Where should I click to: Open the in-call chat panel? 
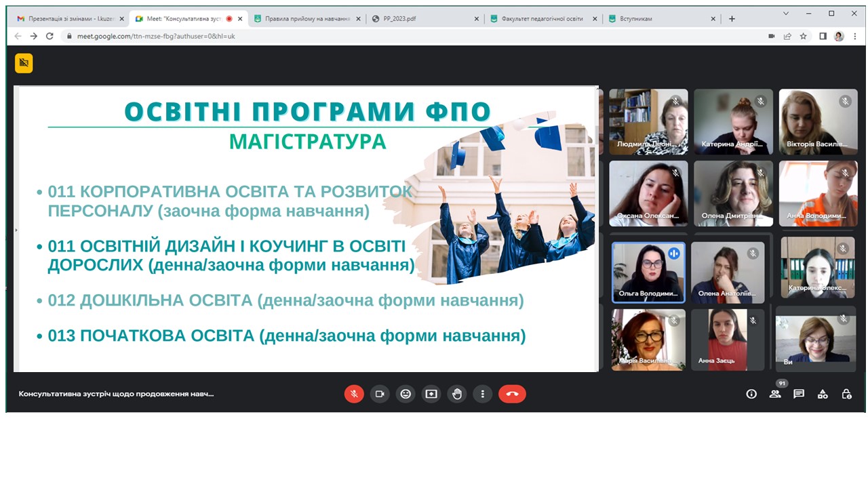tap(799, 394)
